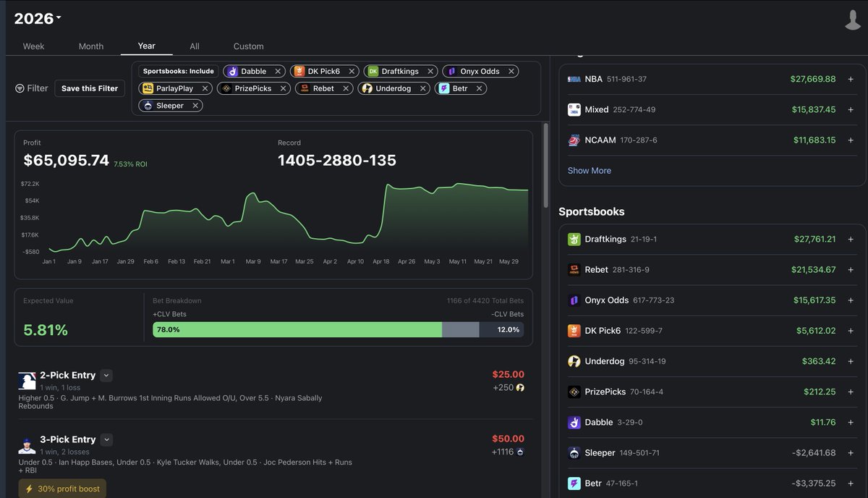This screenshot has width=868, height=498.
Task: Click the green +CLV bets bar segment
Action: click(297, 329)
